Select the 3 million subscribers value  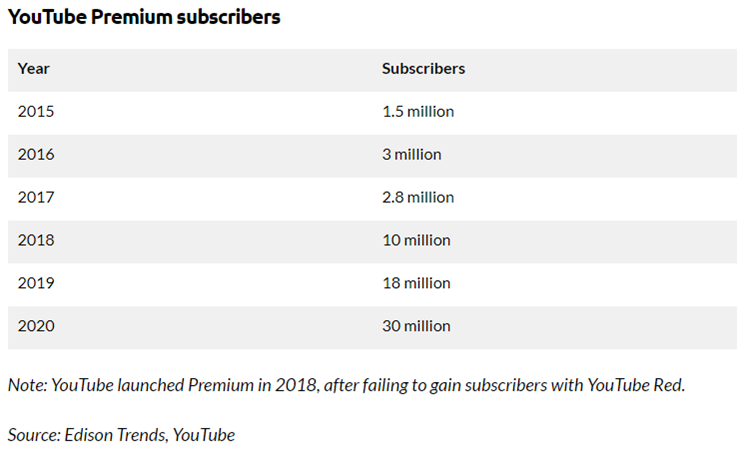412,154
